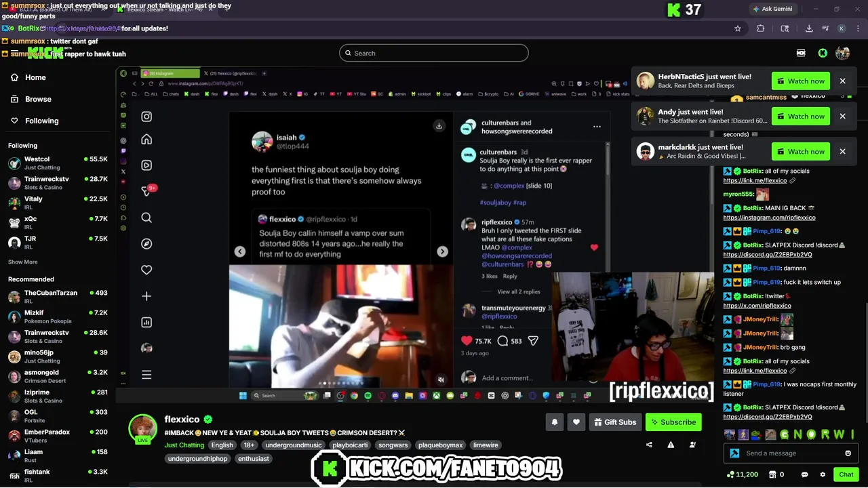Image resolution: width=868 pixels, height=488 pixels.
Task: Click Instagram search icon in stream
Action: pos(146,218)
